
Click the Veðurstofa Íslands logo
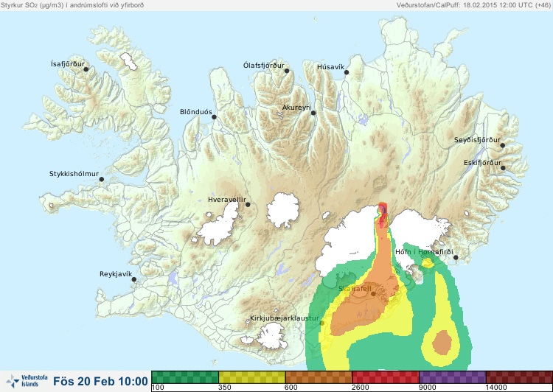pyautogui.click(x=27, y=381)
